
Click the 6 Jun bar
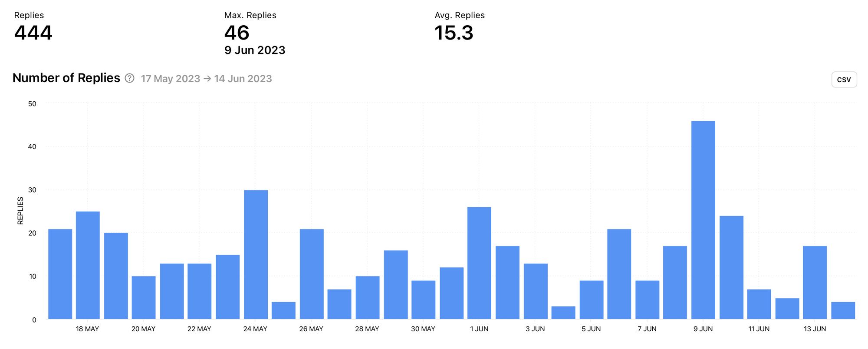click(619, 274)
